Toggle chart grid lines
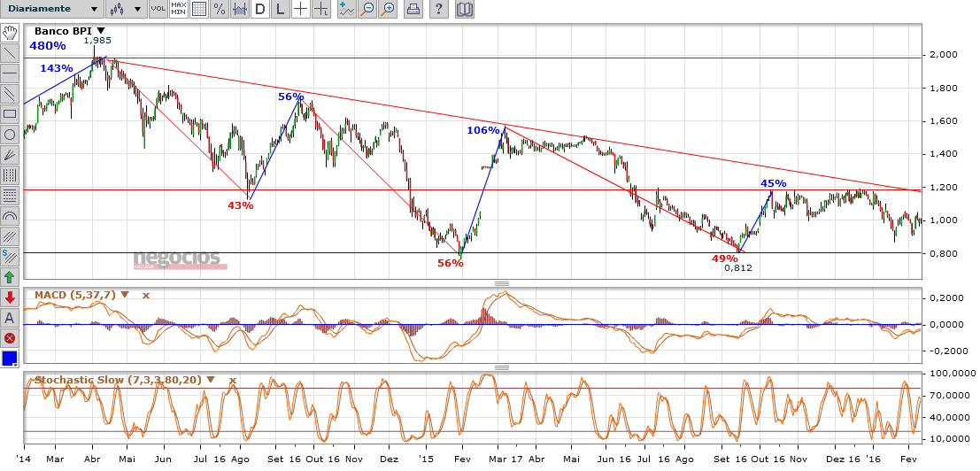 tap(199, 10)
